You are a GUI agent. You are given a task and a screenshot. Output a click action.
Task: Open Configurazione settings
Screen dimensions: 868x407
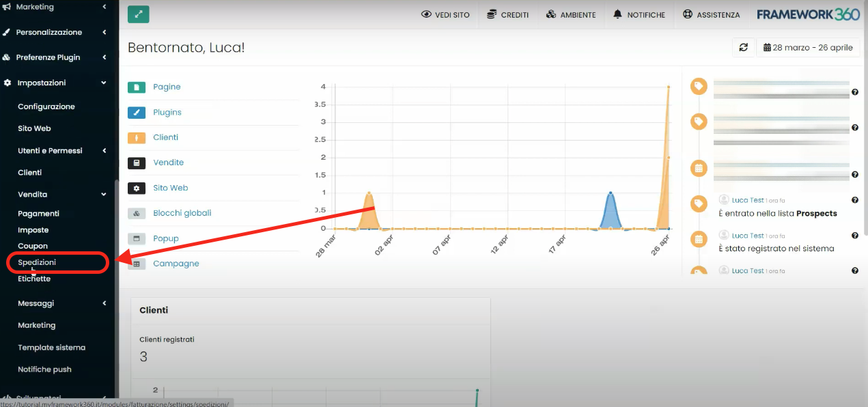pos(46,107)
